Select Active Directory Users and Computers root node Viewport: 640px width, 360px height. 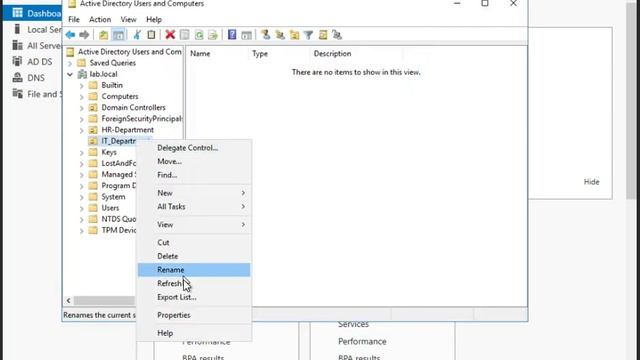click(129, 52)
